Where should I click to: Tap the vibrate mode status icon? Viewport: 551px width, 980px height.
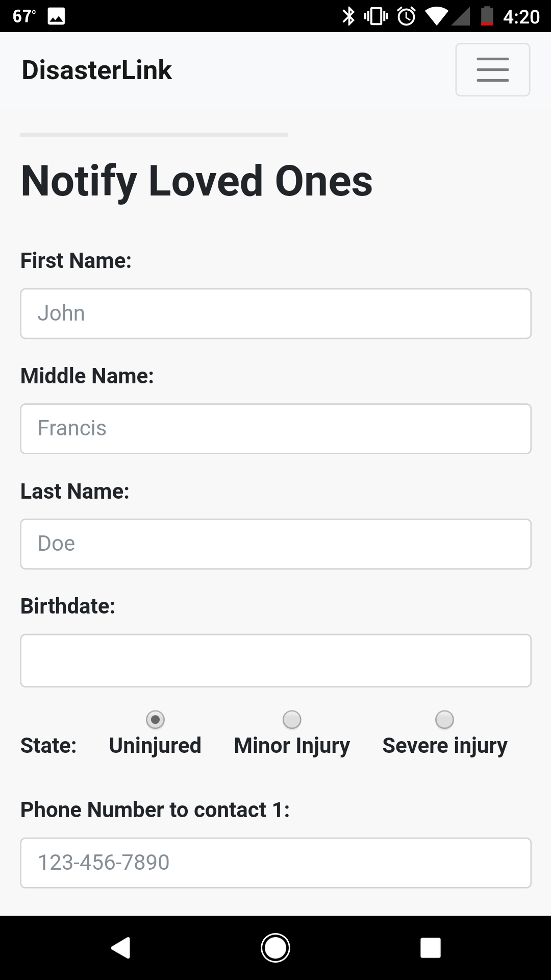tap(377, 16)
